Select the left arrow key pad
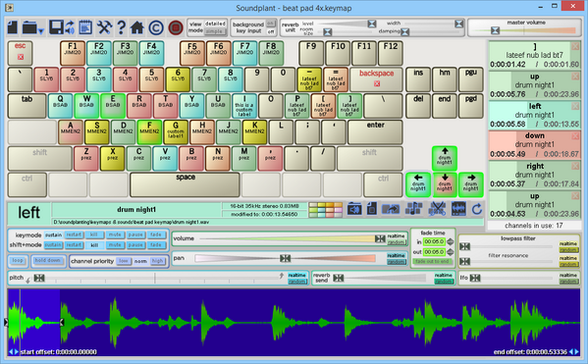 click(x=418, y=184)
